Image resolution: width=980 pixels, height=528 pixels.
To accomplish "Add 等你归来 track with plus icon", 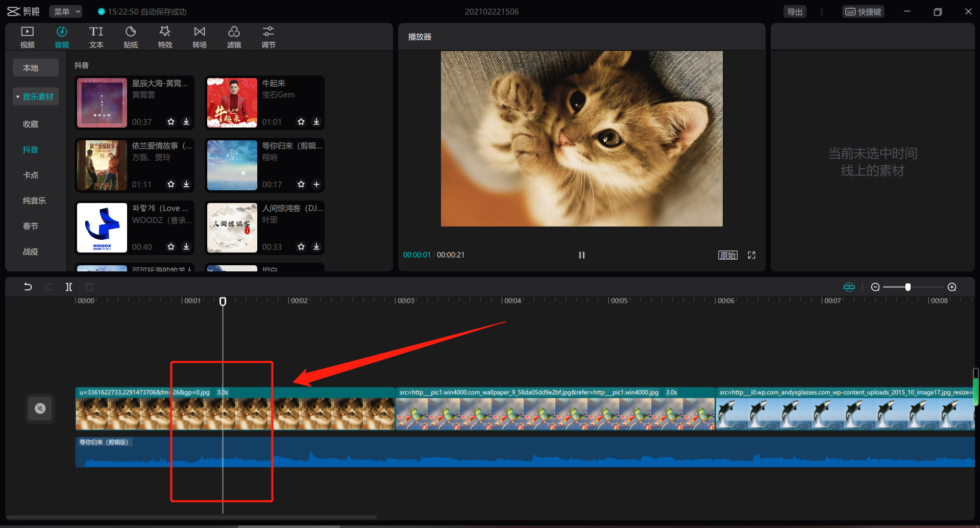I will [316, 184].
